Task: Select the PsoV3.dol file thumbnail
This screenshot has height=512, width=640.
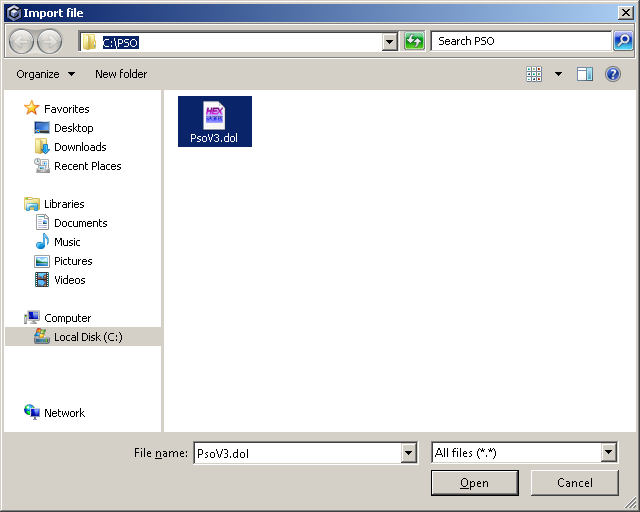Action: 214,121
